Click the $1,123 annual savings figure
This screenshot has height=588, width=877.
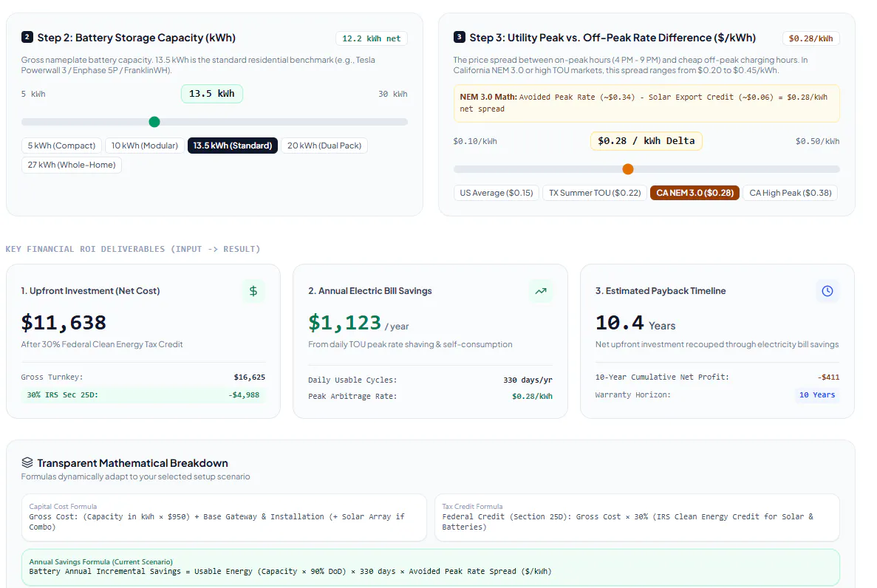(344, 323)
